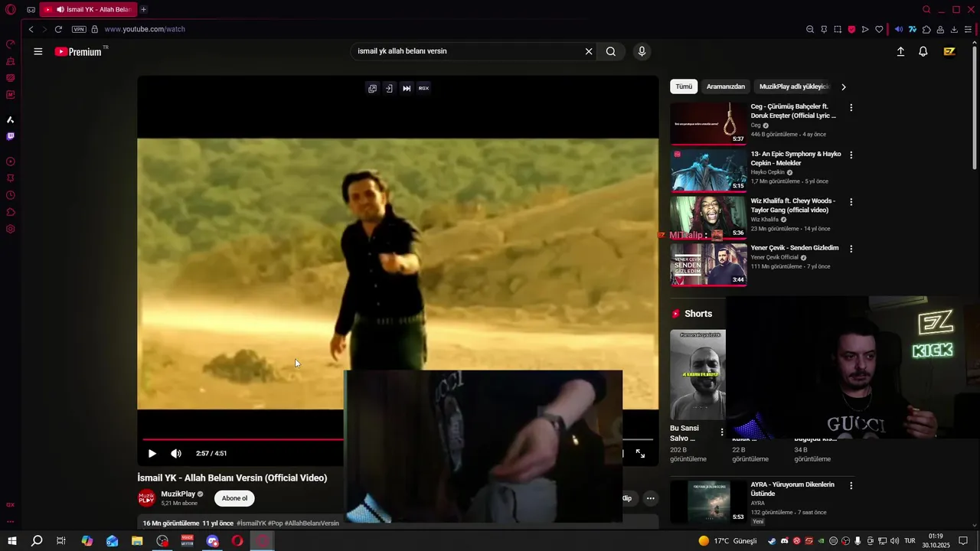Viewport: 980px width, 551px height.
Task: Seek using the red video progress bar
Action: [x=243, y=439]
